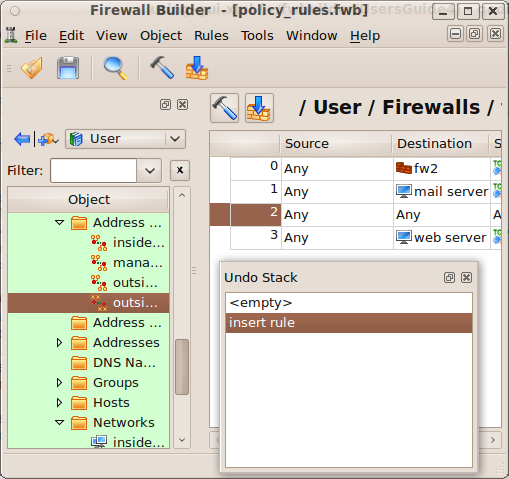Image resolution: width=509 pixels, height=479 pixels.
Task: Select the 'mana...' address range tree item
Action: click(127, 263)
